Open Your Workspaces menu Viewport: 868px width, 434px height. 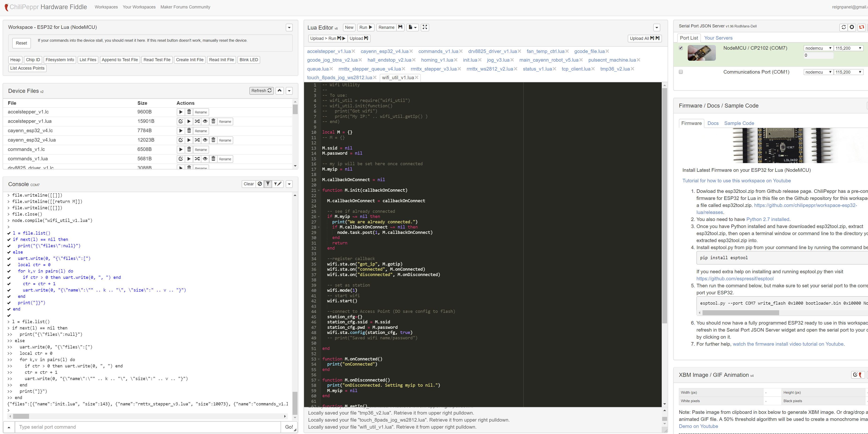[x=139, y=7]
